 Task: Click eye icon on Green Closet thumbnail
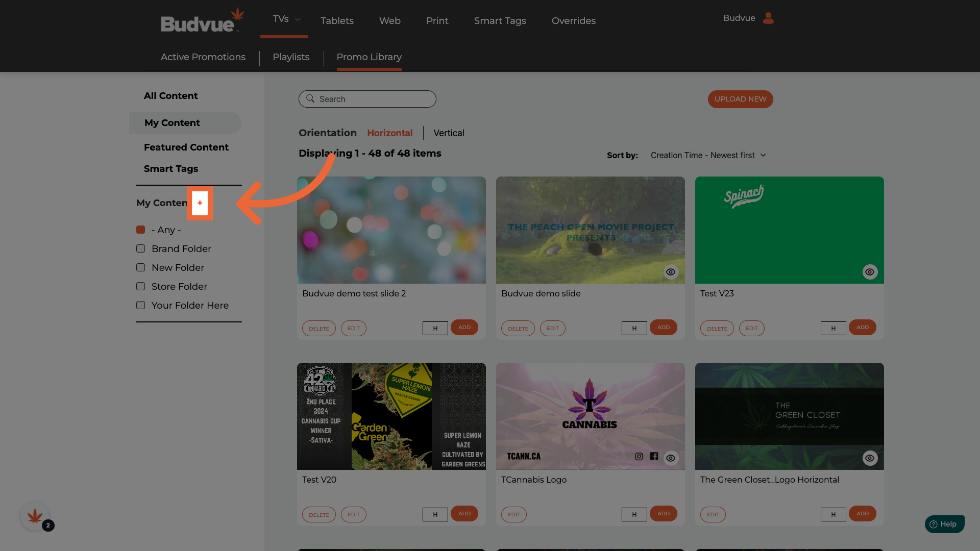(x=870, y=458)
